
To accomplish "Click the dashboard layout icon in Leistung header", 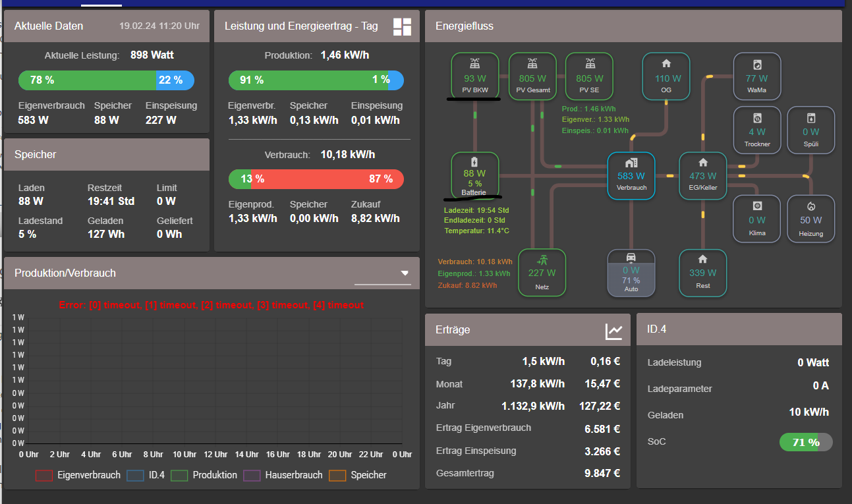I will 402,26.
